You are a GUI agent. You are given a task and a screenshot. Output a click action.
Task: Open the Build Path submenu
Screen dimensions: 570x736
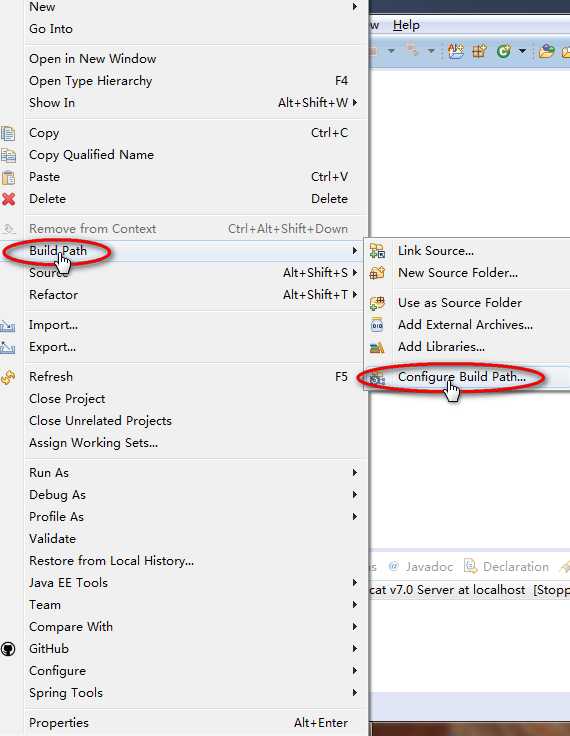195,251
